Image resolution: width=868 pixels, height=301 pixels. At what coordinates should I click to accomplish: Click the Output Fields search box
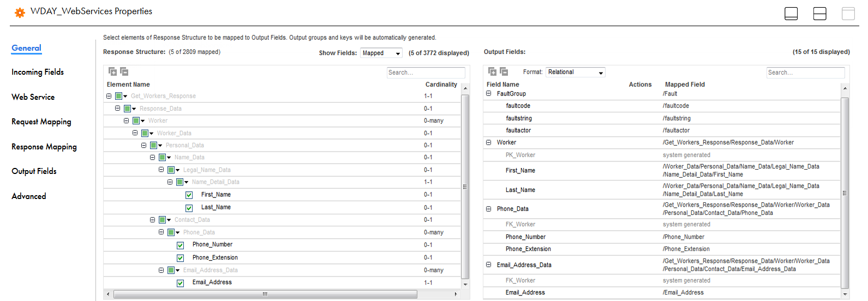tap(806, 73)
